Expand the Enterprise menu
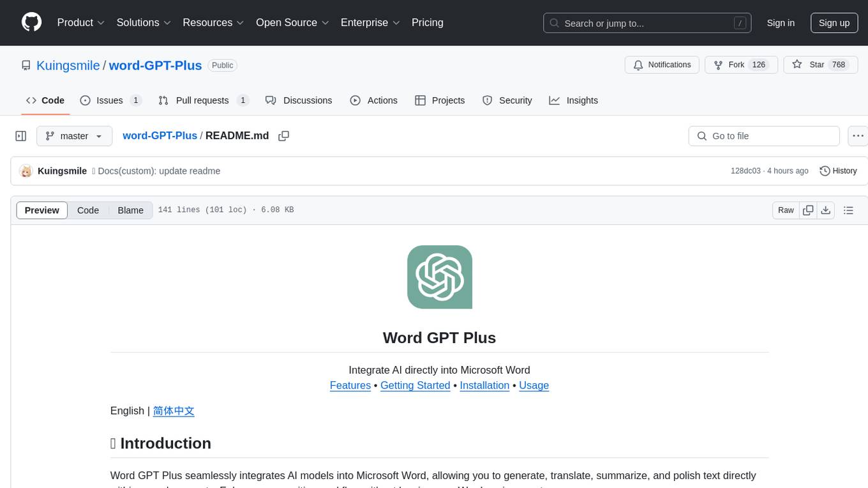The width and height of the screenshot is (868, 488). [x=370, y=22]
